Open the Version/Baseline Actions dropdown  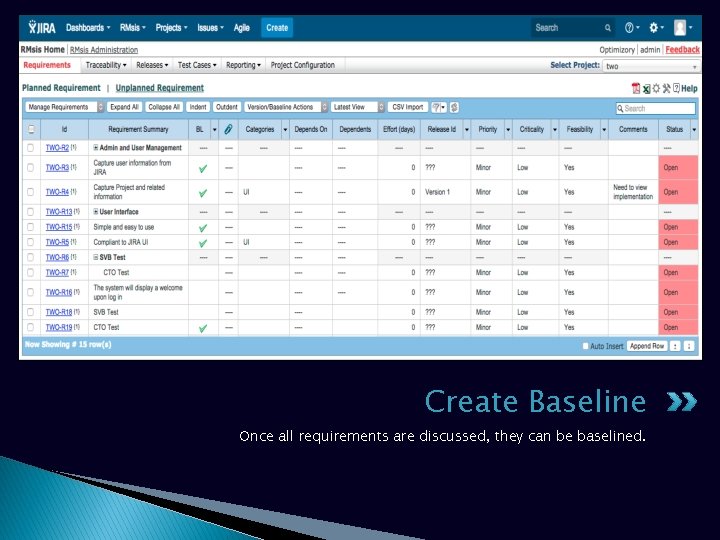click(x=286, y=107)
